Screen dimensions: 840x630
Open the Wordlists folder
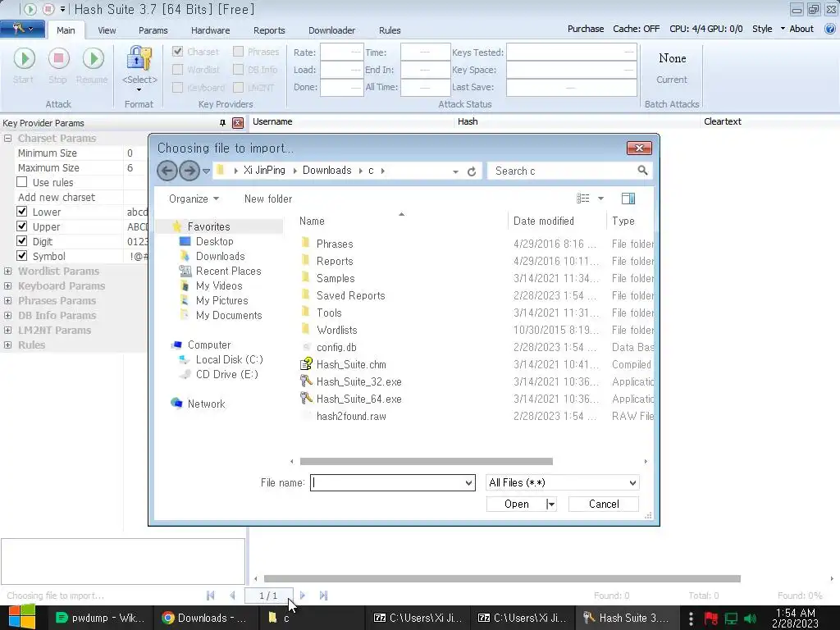[x=336, y=330]
